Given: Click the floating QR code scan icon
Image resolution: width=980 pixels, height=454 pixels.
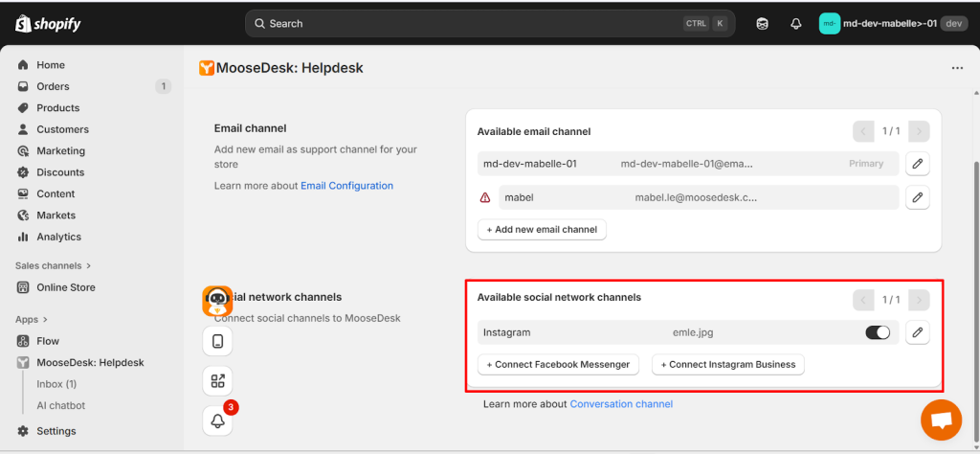Looking at the screenshot, I should 217,381.
